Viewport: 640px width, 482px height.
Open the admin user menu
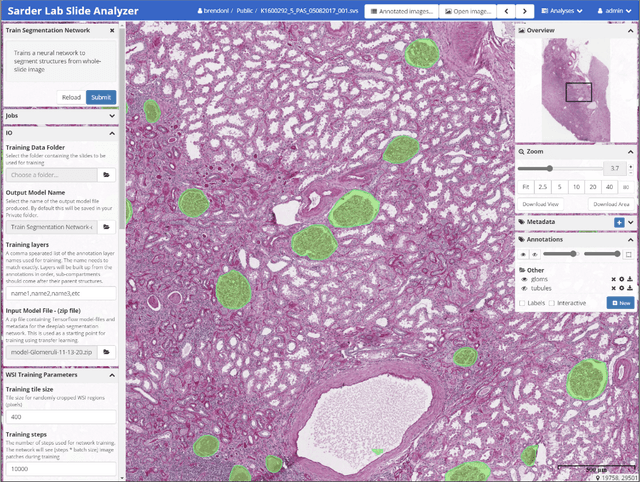614,11
